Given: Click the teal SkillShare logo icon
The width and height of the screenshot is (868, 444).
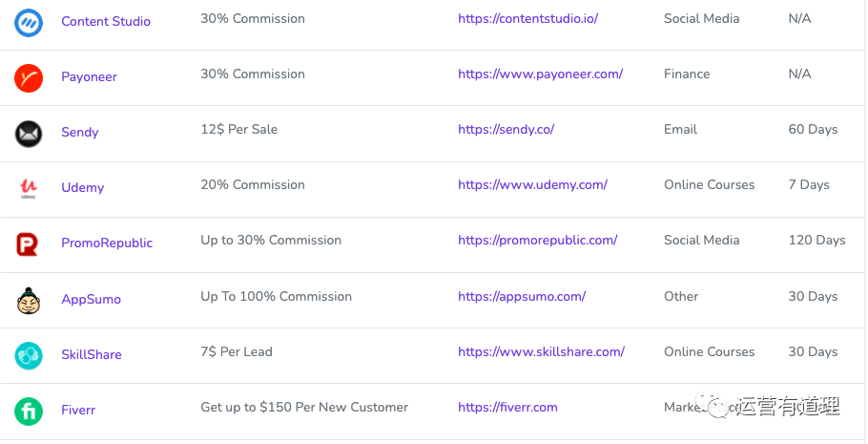Looking at the screenshot, I should coord(29,356).
